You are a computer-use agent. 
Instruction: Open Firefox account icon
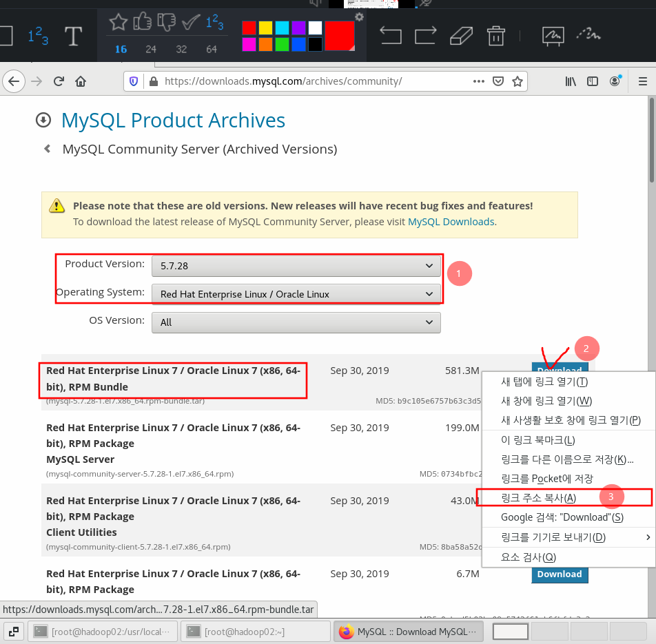click(615, 81)
